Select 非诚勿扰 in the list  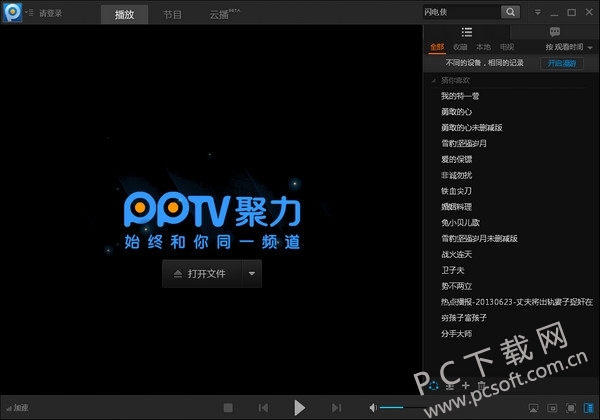point(457,175)
